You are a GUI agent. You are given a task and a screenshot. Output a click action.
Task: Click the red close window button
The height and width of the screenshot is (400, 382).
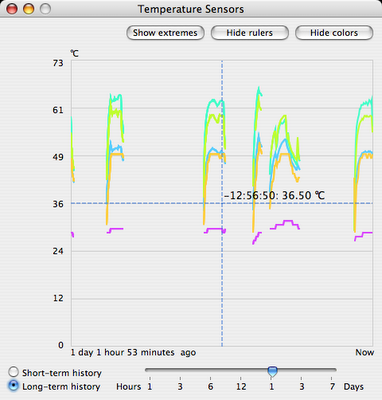click(x=12, y=9)
